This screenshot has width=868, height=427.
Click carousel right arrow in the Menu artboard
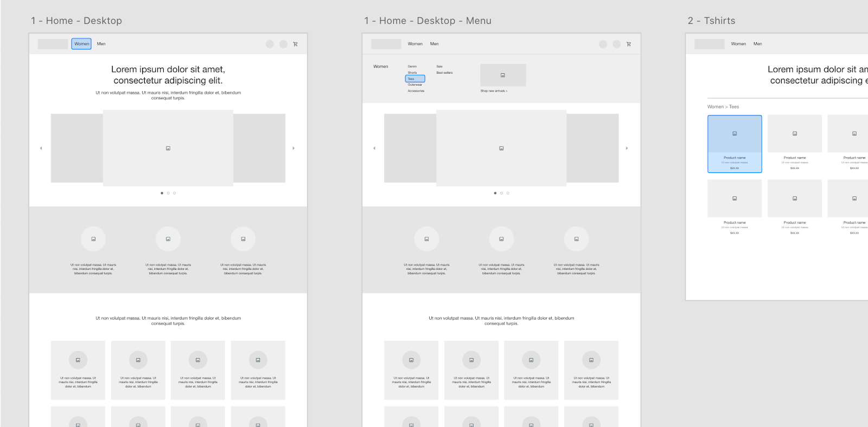[x=627, y=148]
